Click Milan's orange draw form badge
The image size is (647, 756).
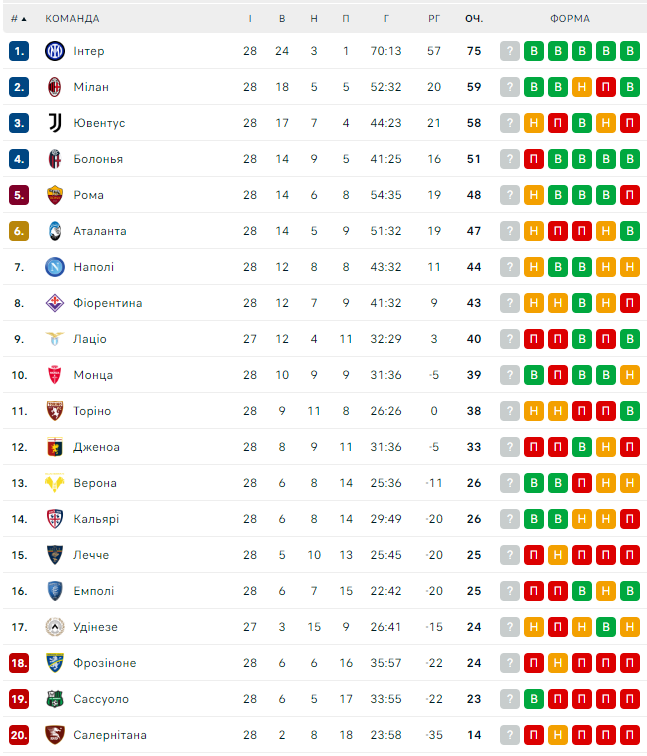[582, 87]
